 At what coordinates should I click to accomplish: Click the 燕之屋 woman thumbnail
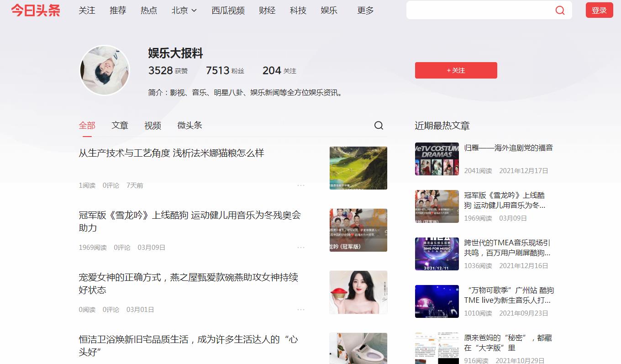[358, 292]
